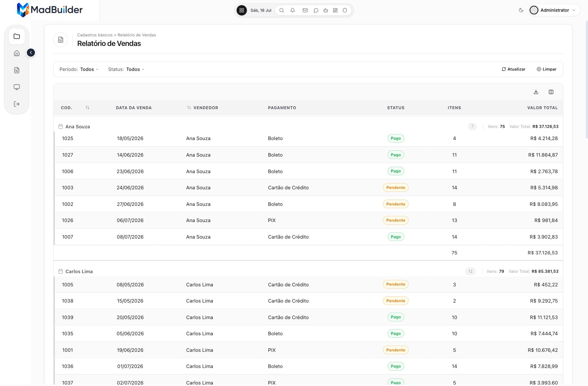Click Cadastros básicos breadcrumb
The height and width of the screenshot is (386, 588).
(95, 35)
